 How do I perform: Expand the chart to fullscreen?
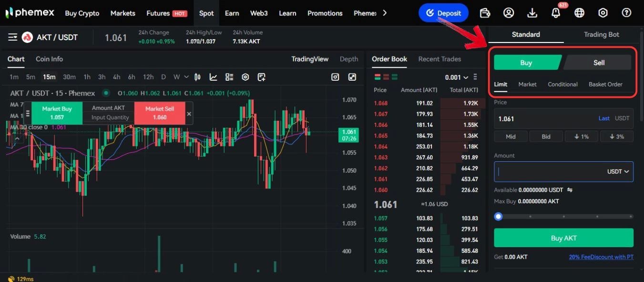point(352,77)
